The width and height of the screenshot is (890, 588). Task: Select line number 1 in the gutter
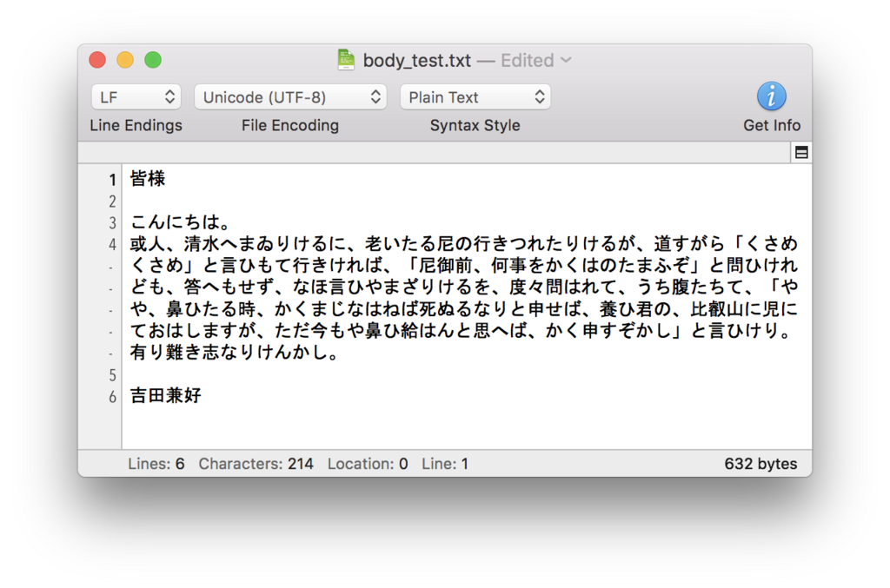111,179
